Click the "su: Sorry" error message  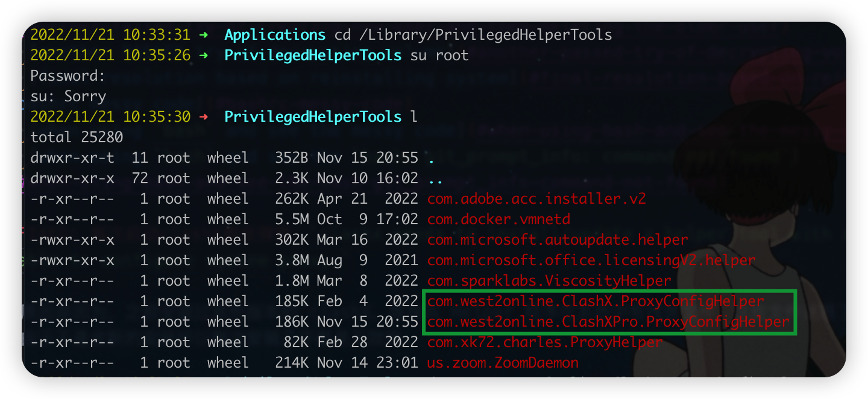[x=68, y=96]
